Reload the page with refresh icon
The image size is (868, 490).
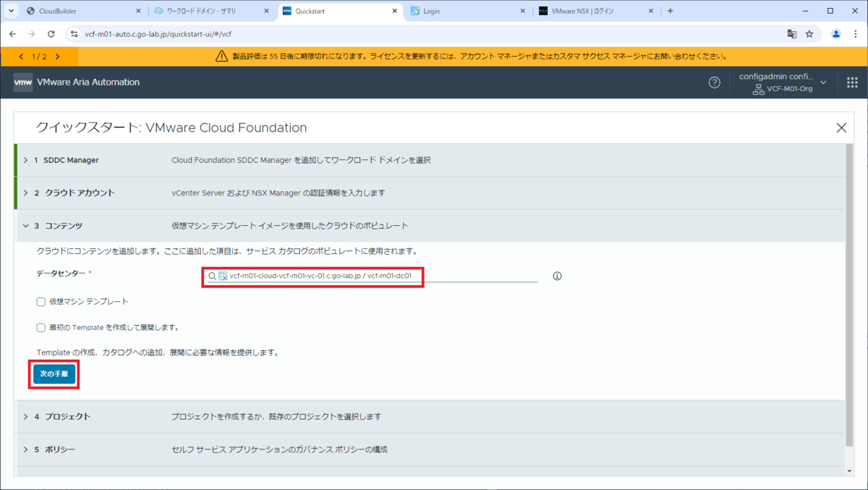(x=51, y=34)
